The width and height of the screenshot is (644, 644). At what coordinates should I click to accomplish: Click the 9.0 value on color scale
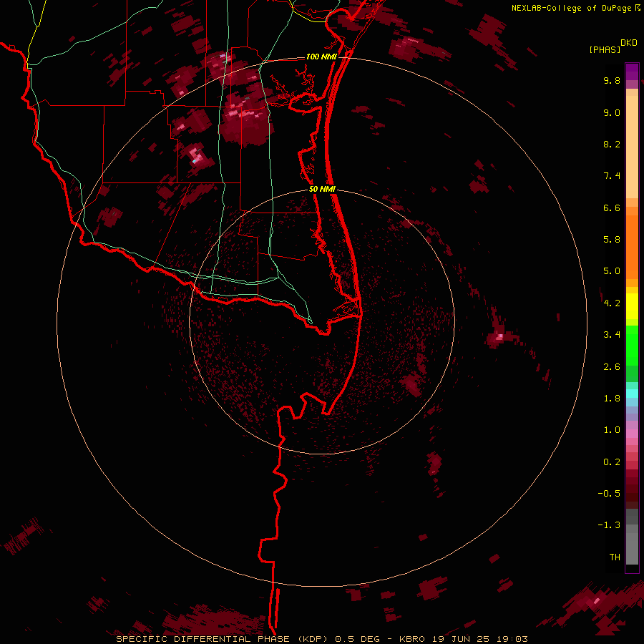pyautogui.click(x=612, y=112)
